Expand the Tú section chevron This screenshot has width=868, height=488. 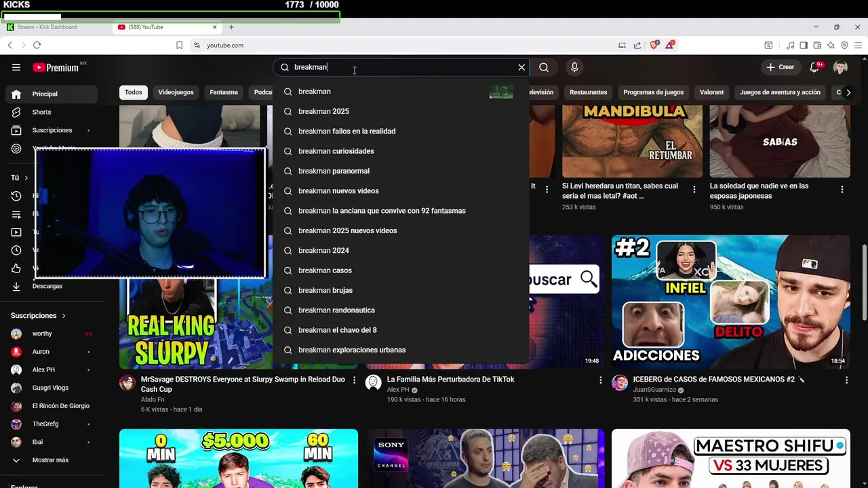(x=26, y=178)
